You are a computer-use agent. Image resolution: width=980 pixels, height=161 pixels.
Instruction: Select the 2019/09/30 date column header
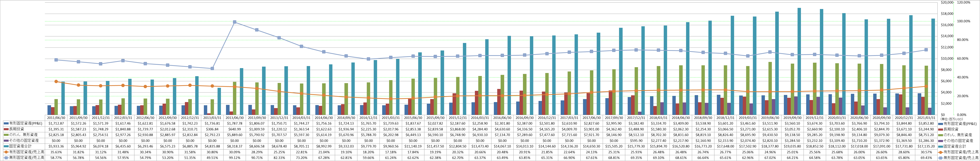pos(792,118)
